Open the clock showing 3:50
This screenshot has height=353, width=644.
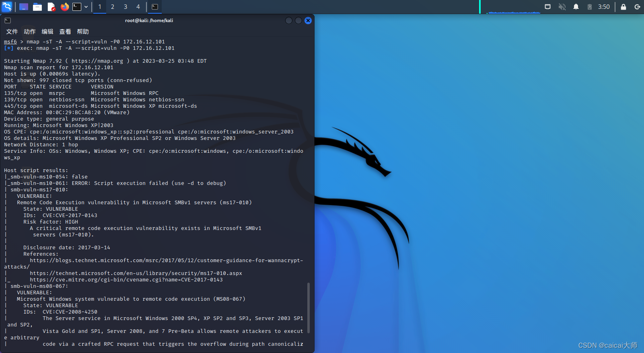tap(604, 7)
